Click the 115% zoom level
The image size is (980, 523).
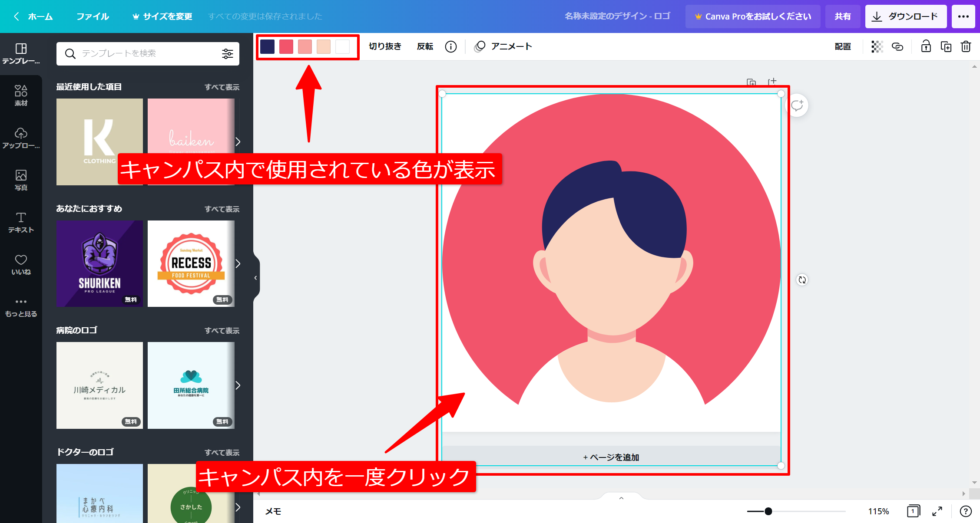tap(878, 511)
